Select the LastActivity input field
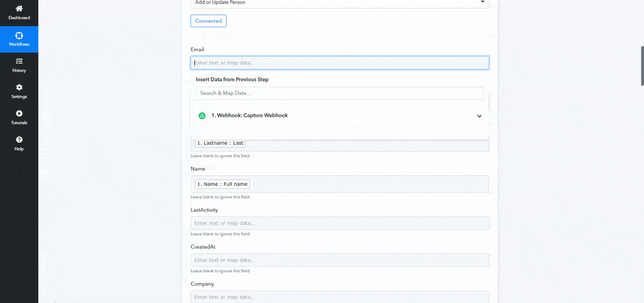 [340, 223]
